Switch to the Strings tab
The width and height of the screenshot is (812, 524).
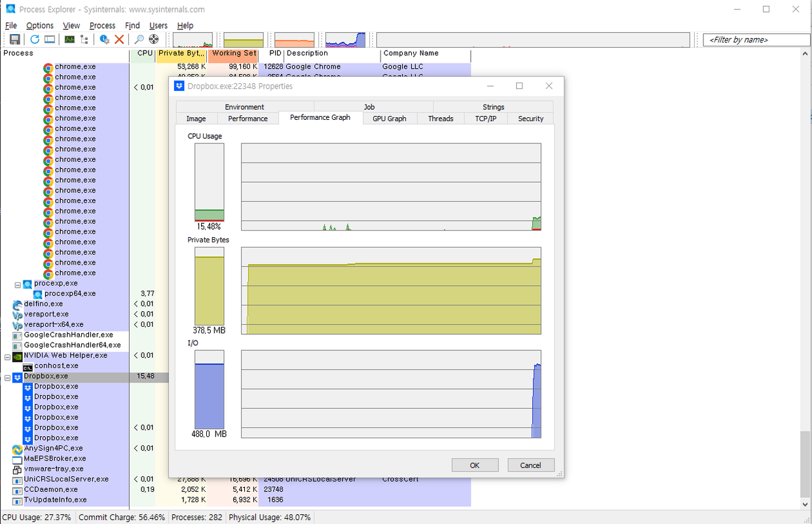[x=493, y=107]
